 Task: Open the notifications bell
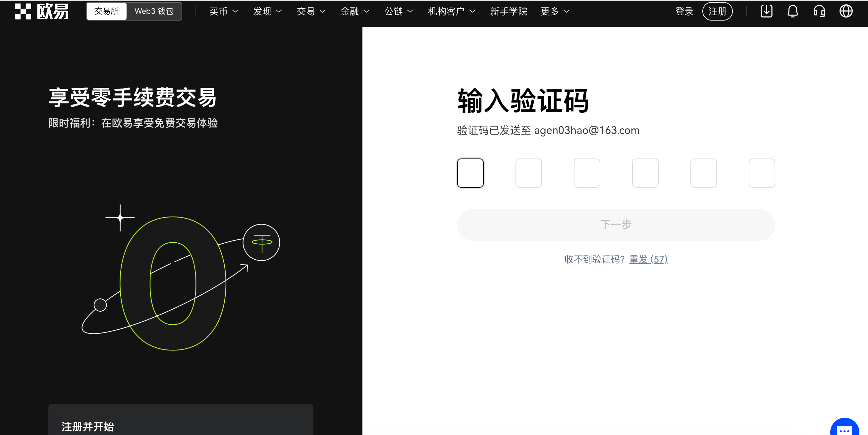tap(792, 11)
